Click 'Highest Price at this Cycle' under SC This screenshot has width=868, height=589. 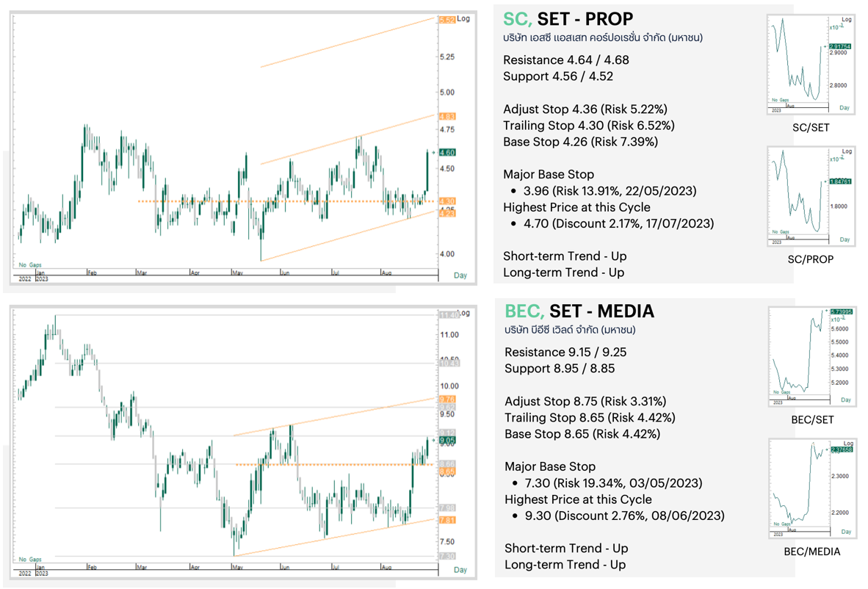[576, 208]
